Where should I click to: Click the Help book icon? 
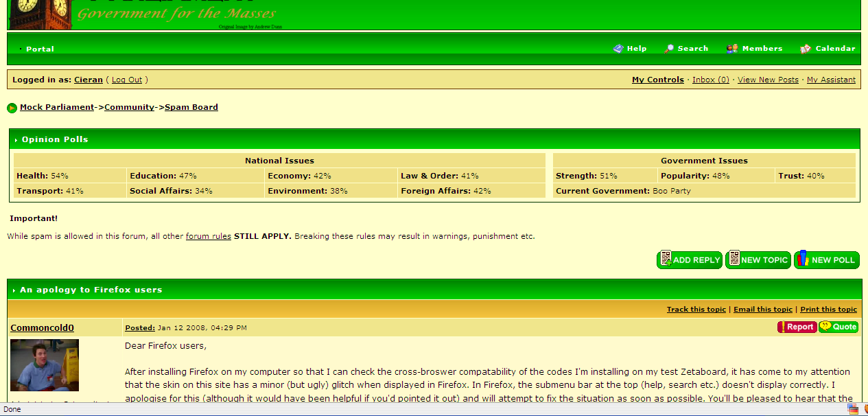tap(618, 49)
